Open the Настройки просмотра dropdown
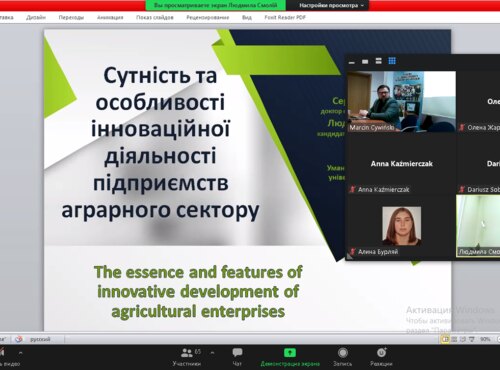 point(331,5)
